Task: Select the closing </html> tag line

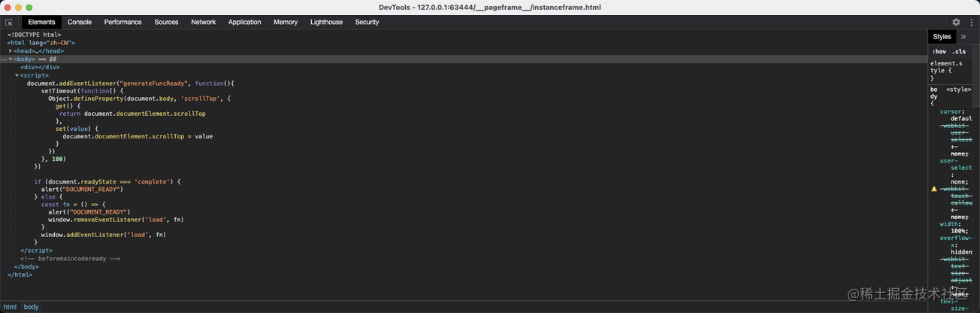Action: (20, 275)
